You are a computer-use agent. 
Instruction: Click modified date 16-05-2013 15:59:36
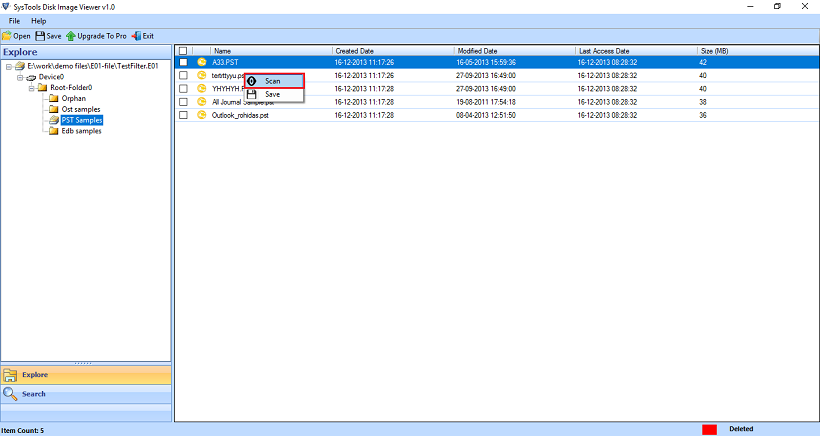pos(486,62)
